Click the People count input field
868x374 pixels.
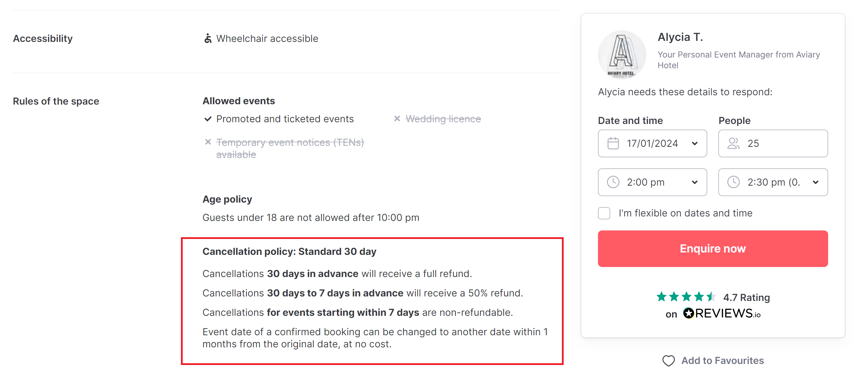pos(773,143)
